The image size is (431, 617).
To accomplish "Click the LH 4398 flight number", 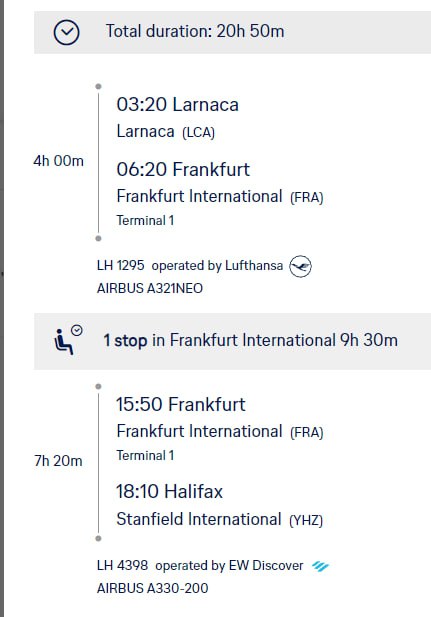I will click(122, 565).
